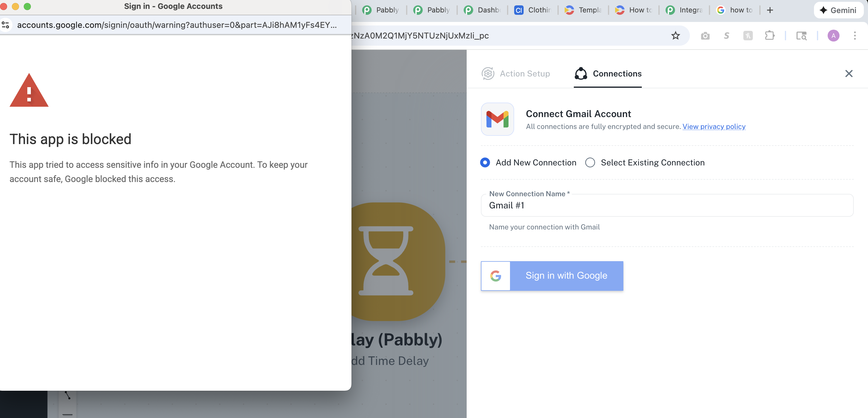Switch to the Clothing browser tab
Image resolution: width=868 pixels, height=418 pixels.
pos(532,10)
